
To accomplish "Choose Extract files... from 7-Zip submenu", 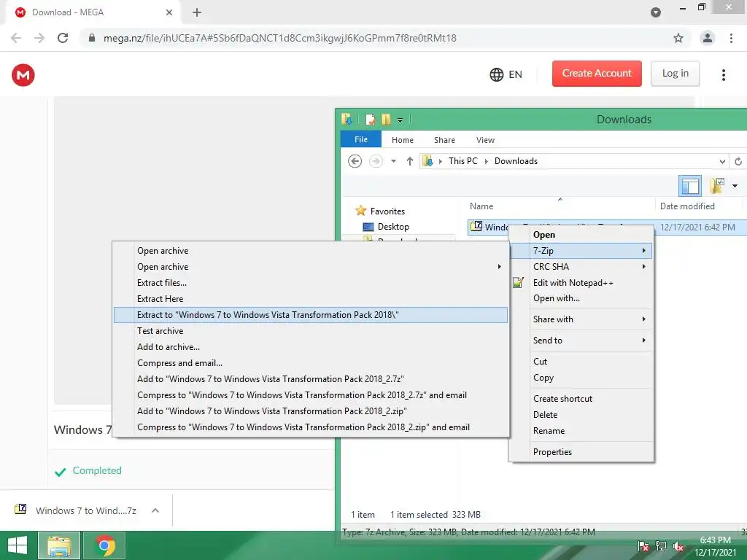I will click(x=311, y=283).
